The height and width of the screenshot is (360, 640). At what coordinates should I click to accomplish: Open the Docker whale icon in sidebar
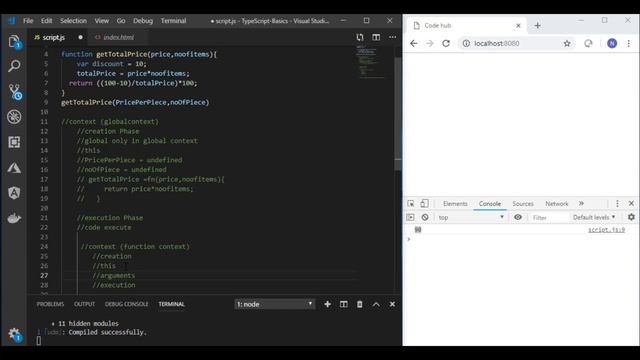point(14,218)
